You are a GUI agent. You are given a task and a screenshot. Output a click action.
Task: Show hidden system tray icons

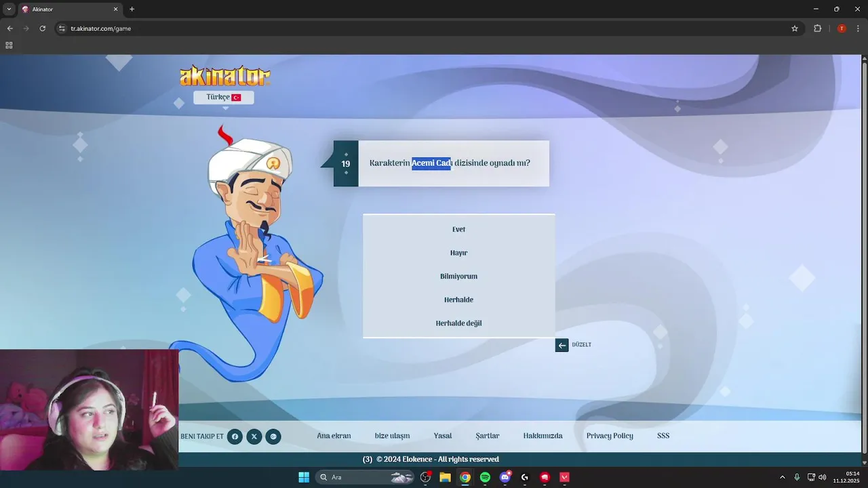[x=783, y=477]
